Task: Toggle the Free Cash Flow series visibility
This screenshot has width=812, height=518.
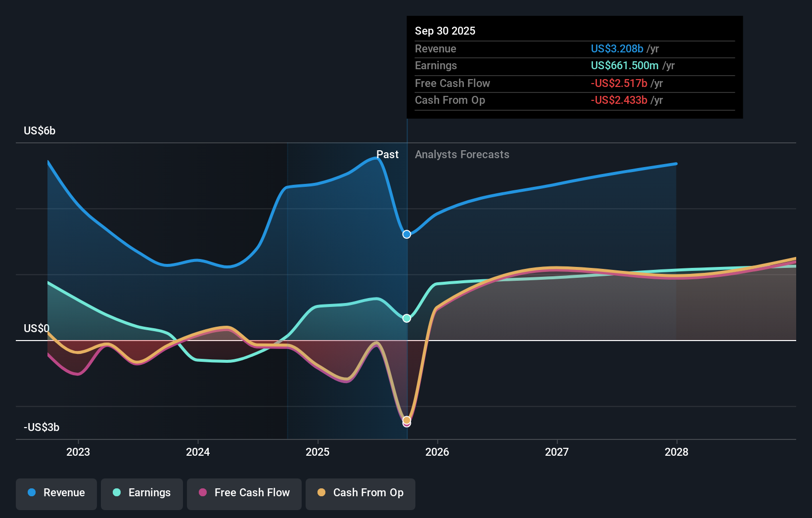Action: coord(244,493)
